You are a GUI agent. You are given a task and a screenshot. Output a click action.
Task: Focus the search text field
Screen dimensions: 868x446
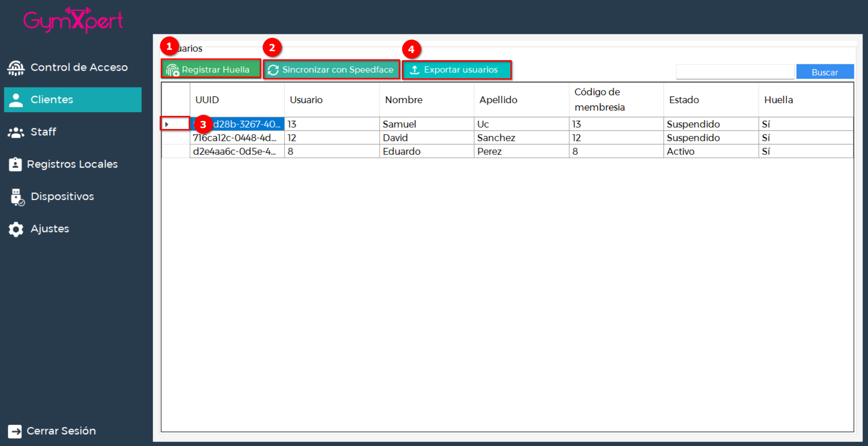tap(734, 72)
